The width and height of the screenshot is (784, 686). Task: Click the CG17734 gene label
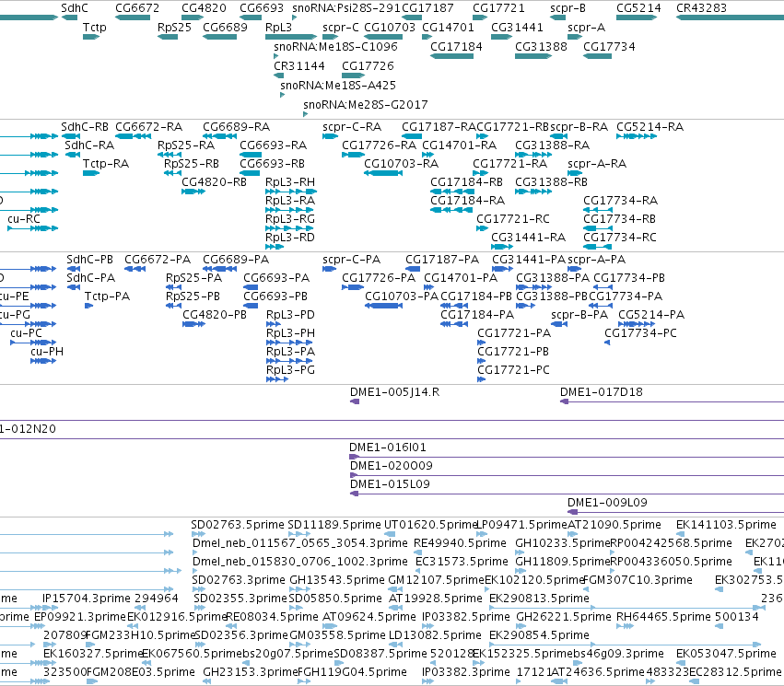pos(609,47)
